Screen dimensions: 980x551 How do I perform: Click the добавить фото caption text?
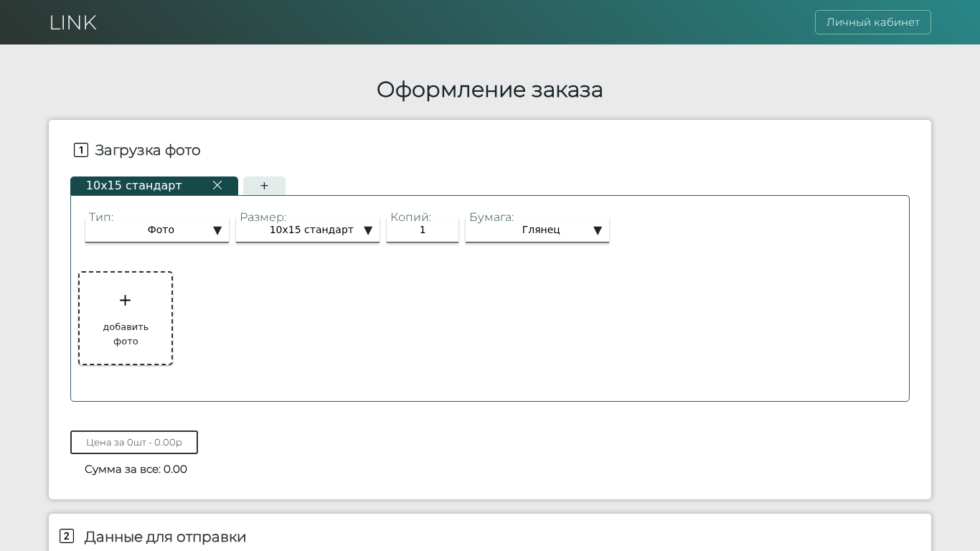point(126,334)
